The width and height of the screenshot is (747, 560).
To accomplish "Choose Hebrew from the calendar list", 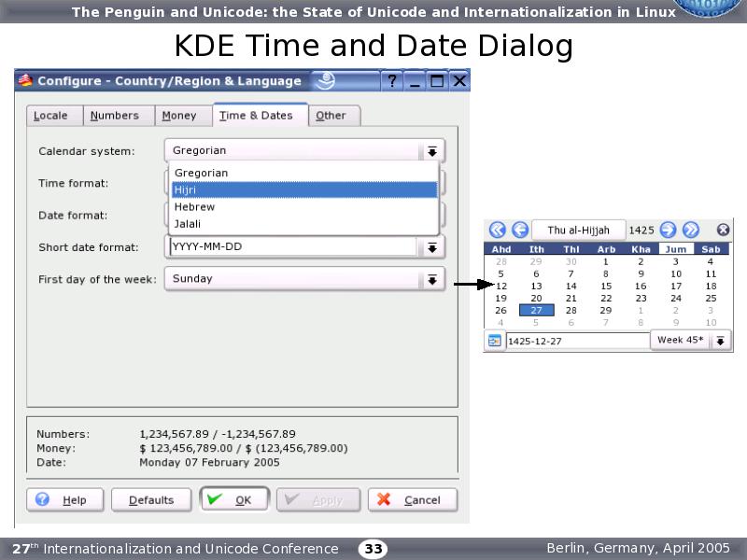I will coord(194,207).
